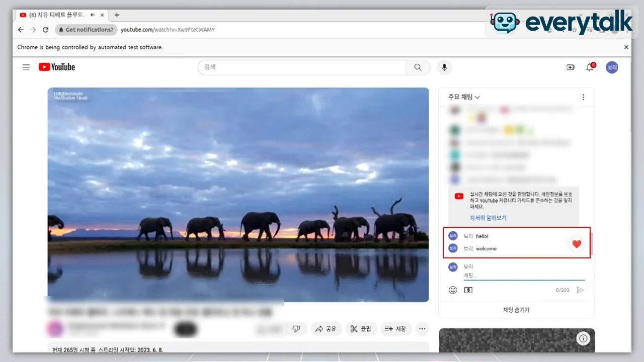Go to YouTube home via logo
The height and width of the screenshot is (362, 644).
(57, 67)
